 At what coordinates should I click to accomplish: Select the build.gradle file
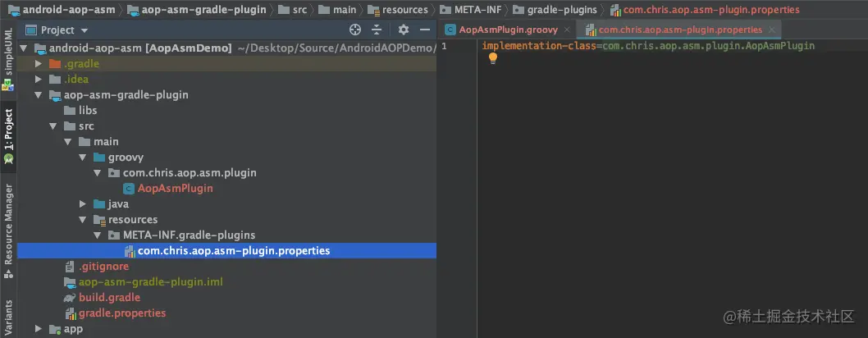pyautogui.click(x=109, y=298)
